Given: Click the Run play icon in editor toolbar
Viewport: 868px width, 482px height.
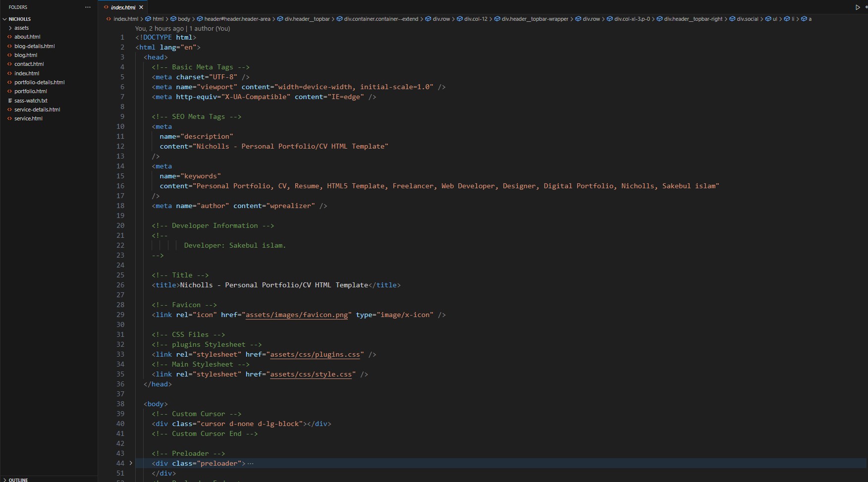Looking at the screenshot, I should click(858, 7).
